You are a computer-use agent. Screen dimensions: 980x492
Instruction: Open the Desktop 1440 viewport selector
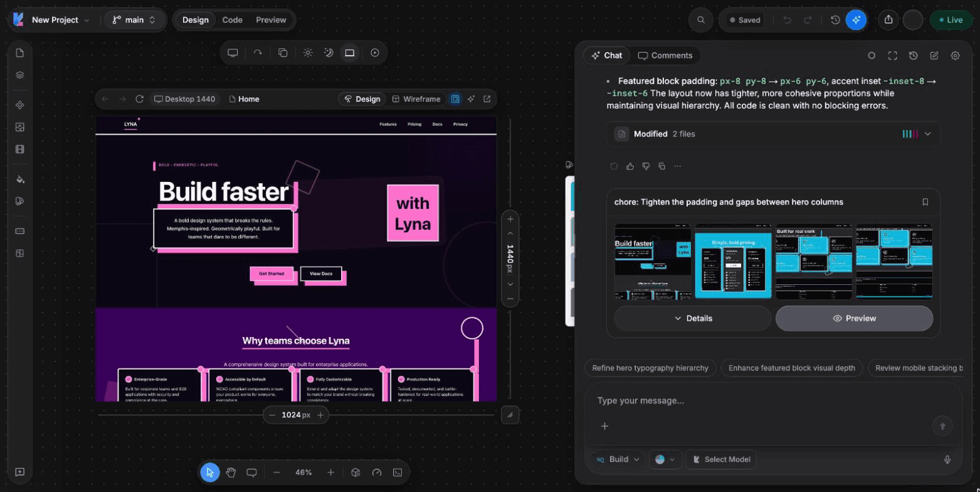pyautogui.click(x=185, y=99)
